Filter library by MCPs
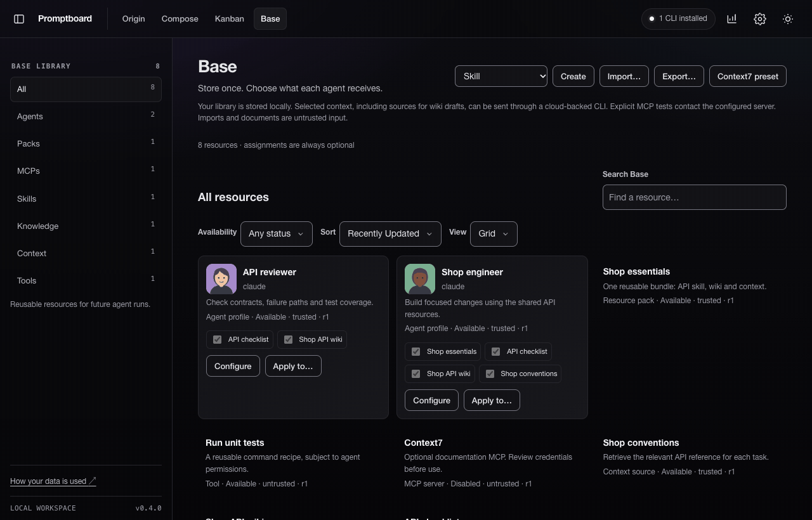Viewport: 812px width, 520px height. pos(86,171)
